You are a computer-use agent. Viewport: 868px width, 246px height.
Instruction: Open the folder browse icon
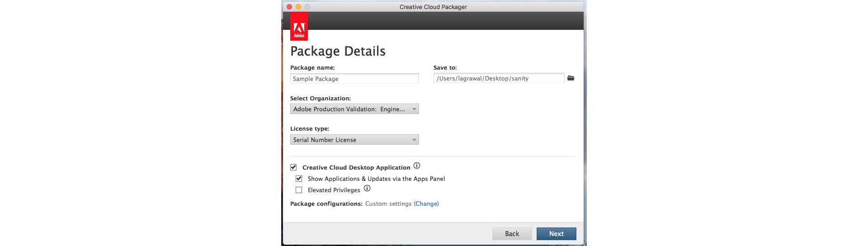pos(571,78)
